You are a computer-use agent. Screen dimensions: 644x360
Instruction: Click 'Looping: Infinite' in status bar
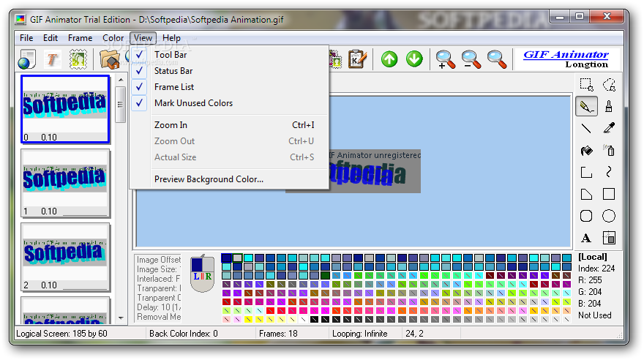(360, 334)
